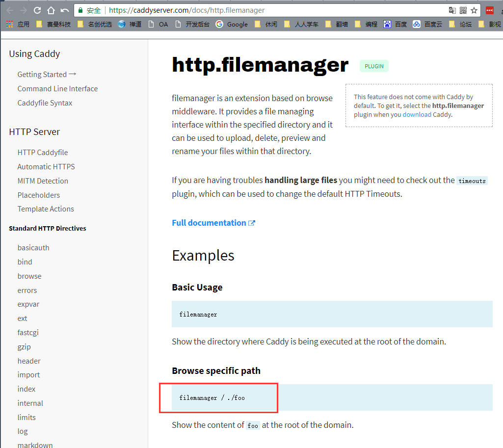This screenshot has height=448, width=503.
Task: Open Getting Started in the Using Caddy section
Action: point(42,74)
